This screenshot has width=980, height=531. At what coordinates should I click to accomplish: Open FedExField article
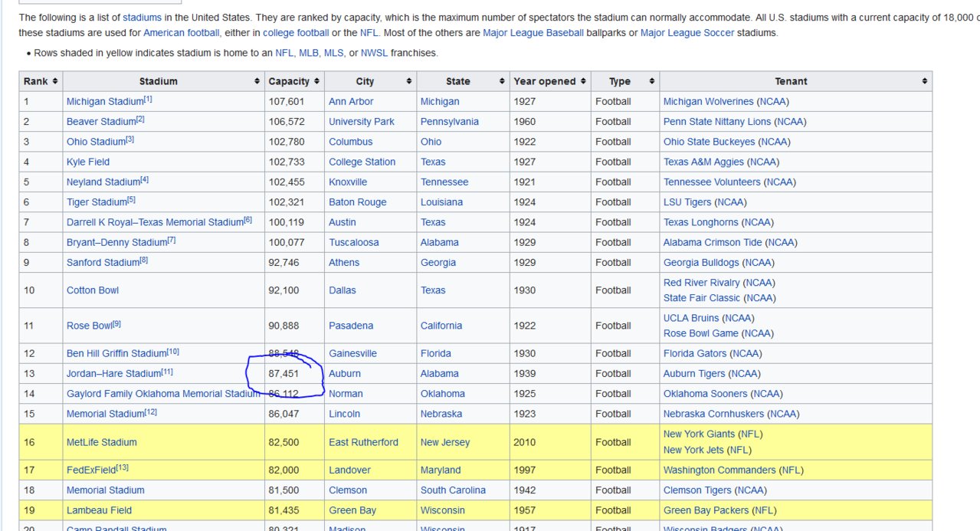[91, 470]
